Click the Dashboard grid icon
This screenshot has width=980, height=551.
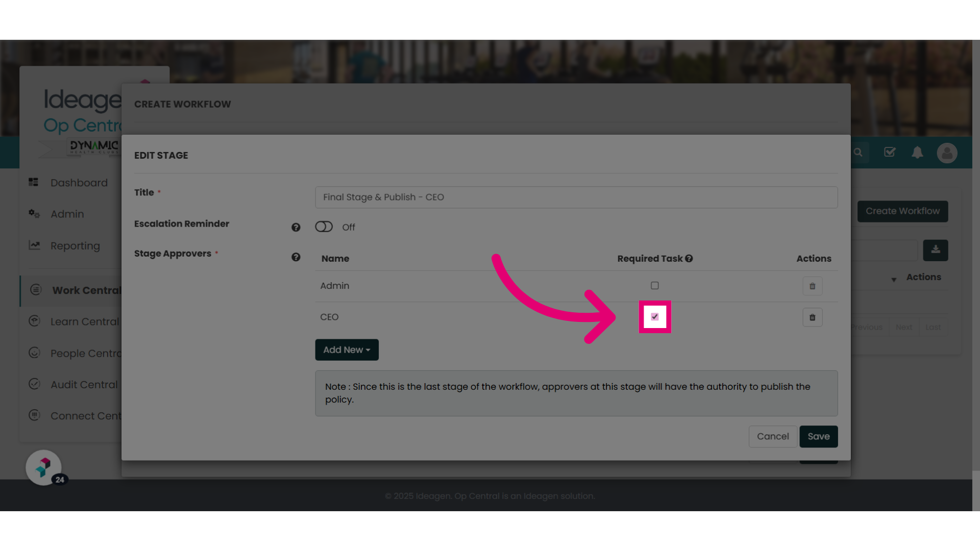(x=34, y=182)
